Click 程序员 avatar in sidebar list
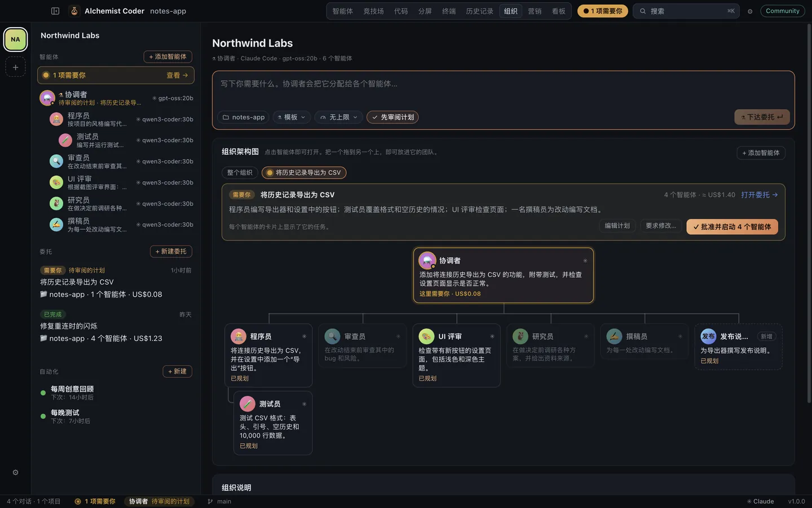Screen dimensions: 812x508 [56, 119]
